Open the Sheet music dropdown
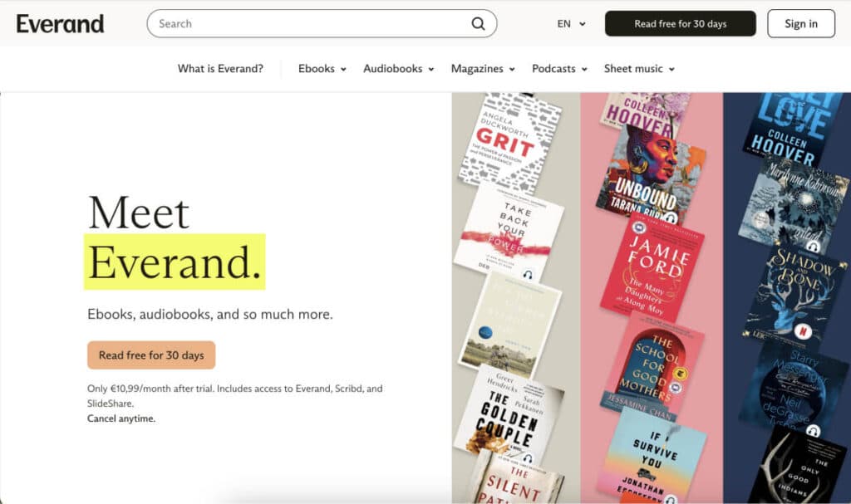 point(633,69)
